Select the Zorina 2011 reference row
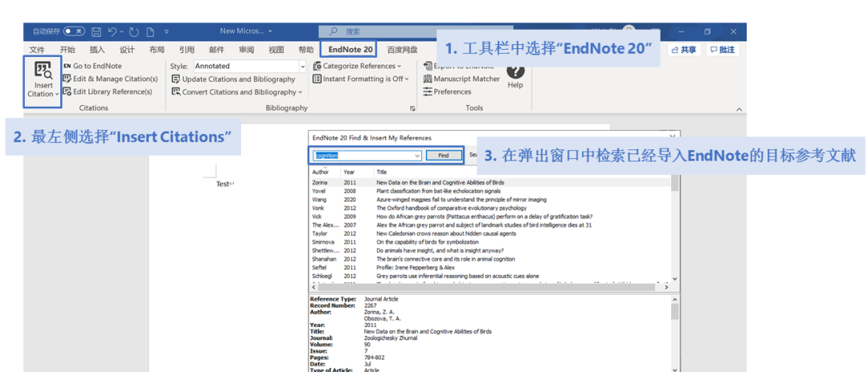This screenshot has width=868, height=372. [490, 182]
